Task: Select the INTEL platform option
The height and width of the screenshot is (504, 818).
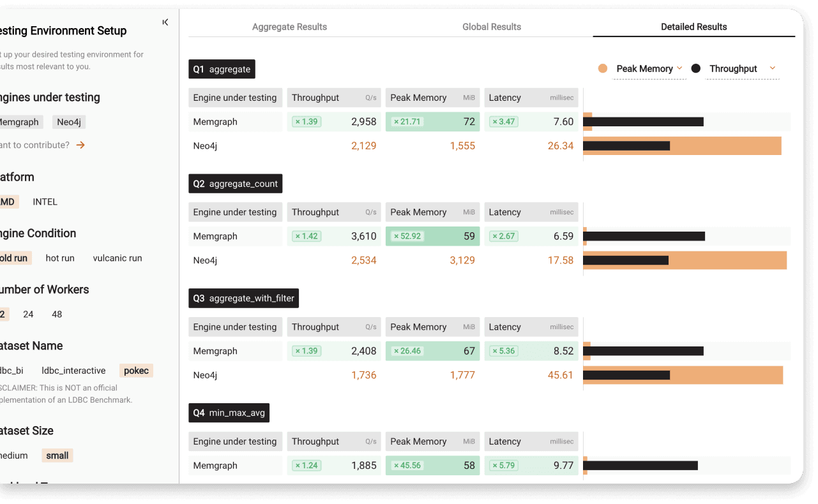Action: [x=45, y=202]
